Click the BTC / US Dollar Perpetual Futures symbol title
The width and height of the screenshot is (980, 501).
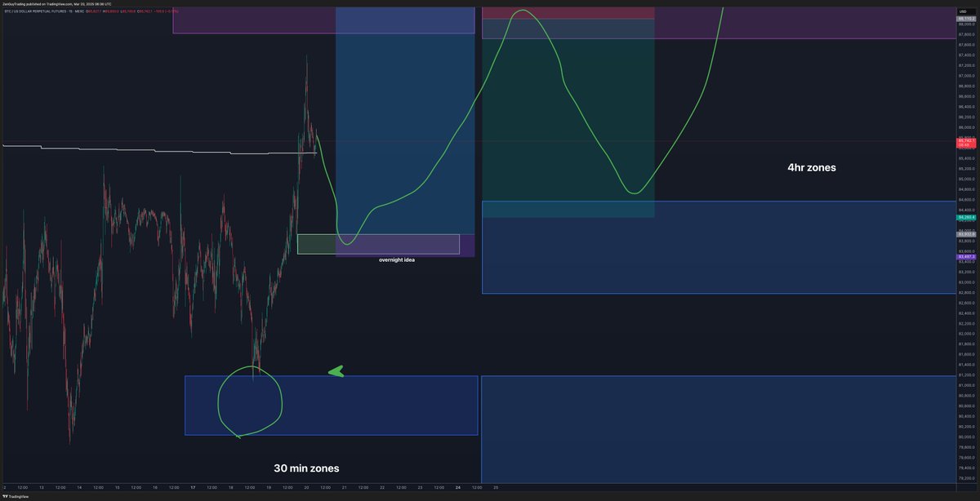coord(37,12)
